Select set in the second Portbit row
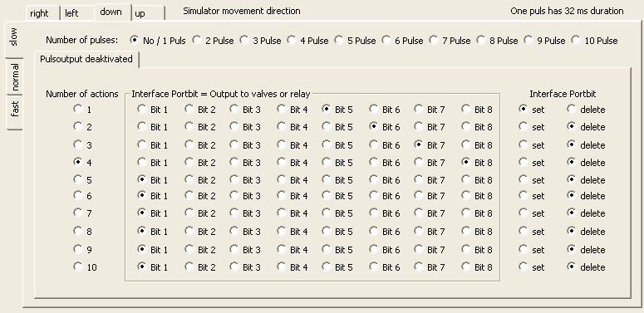 532,127
